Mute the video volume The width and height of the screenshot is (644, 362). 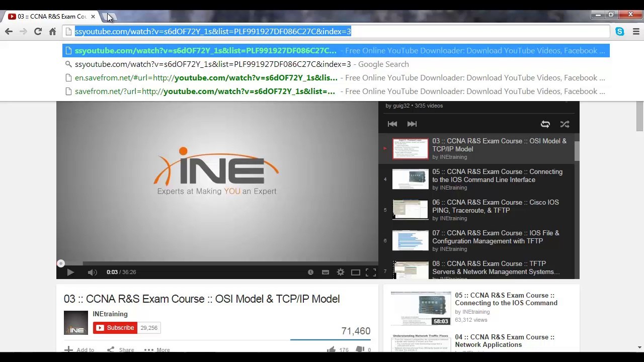(92, 272)
